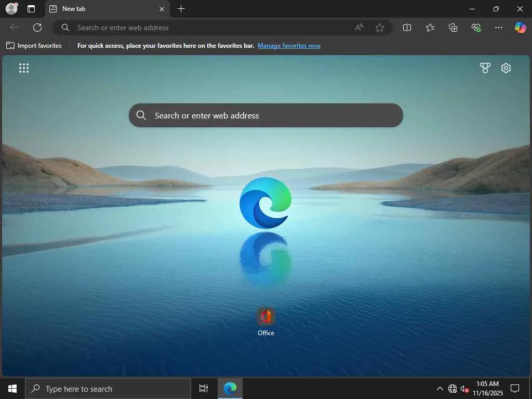Click the taskbar search box

click(x=108, y=389)
